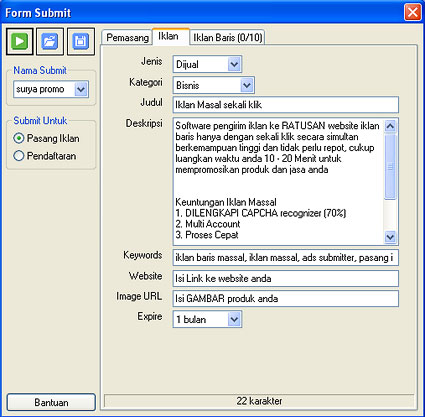Click the green play start button
The image size is (425, 417).
[x=20, y=41]
